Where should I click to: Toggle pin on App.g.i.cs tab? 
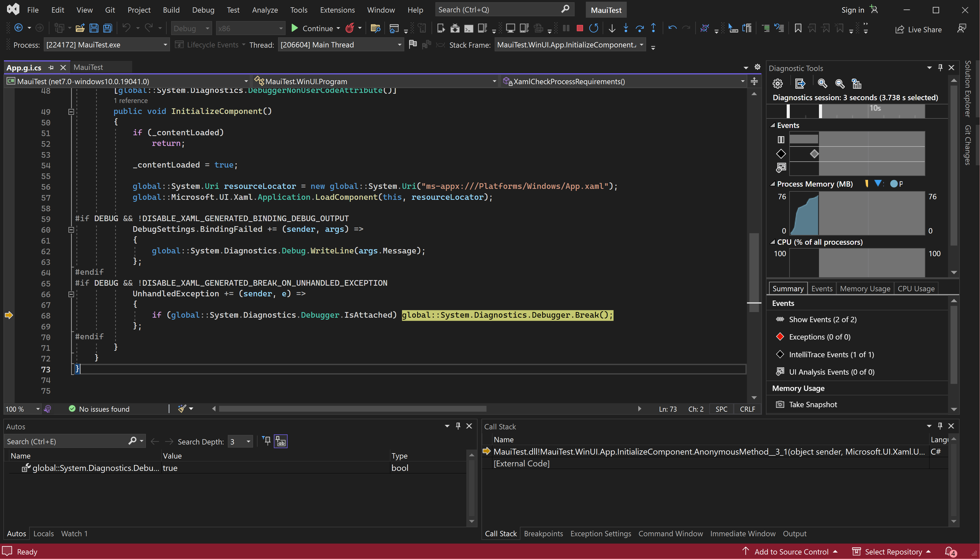pyautogui.click(x=51, y=68)
